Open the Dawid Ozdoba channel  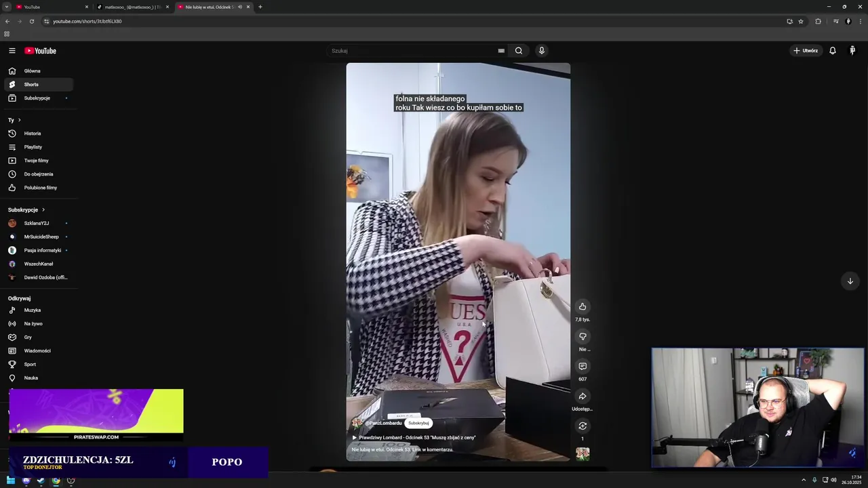[x=38, y=277]
